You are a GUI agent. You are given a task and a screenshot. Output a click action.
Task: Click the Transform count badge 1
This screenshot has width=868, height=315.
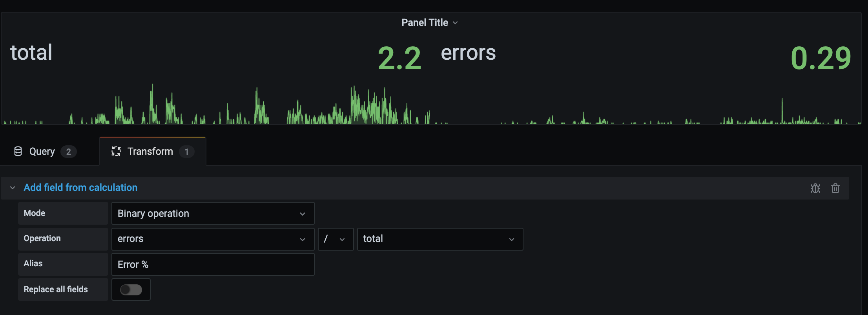pos(187,152)
